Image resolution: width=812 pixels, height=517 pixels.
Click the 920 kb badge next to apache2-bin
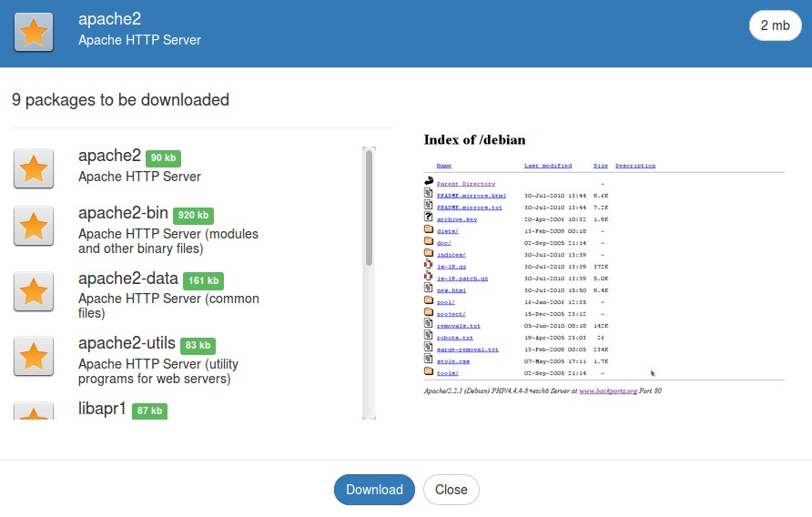pyautogui.click(x=193, y=216)
